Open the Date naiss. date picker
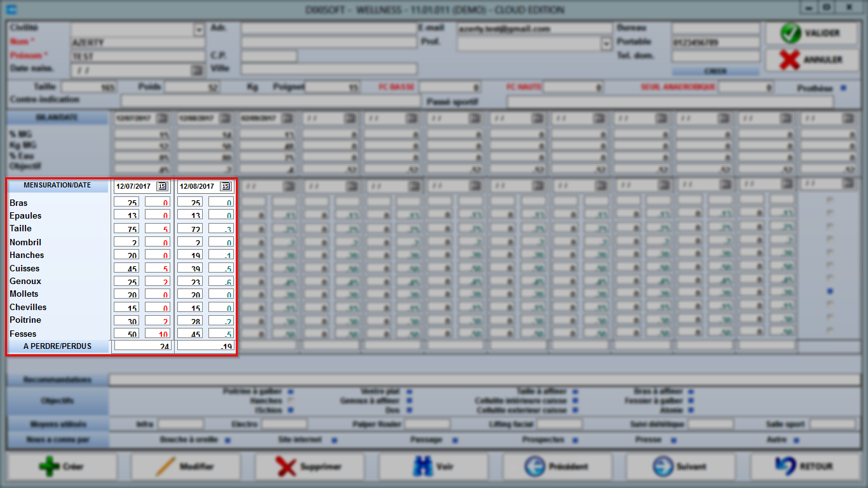868x488 pixels. click(197, 69)
